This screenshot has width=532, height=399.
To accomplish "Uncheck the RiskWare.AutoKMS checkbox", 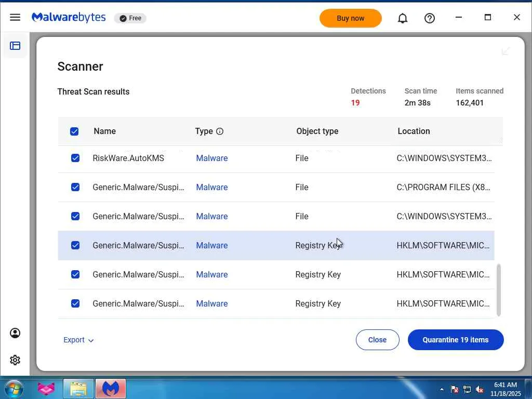I will tap(75, 158).
